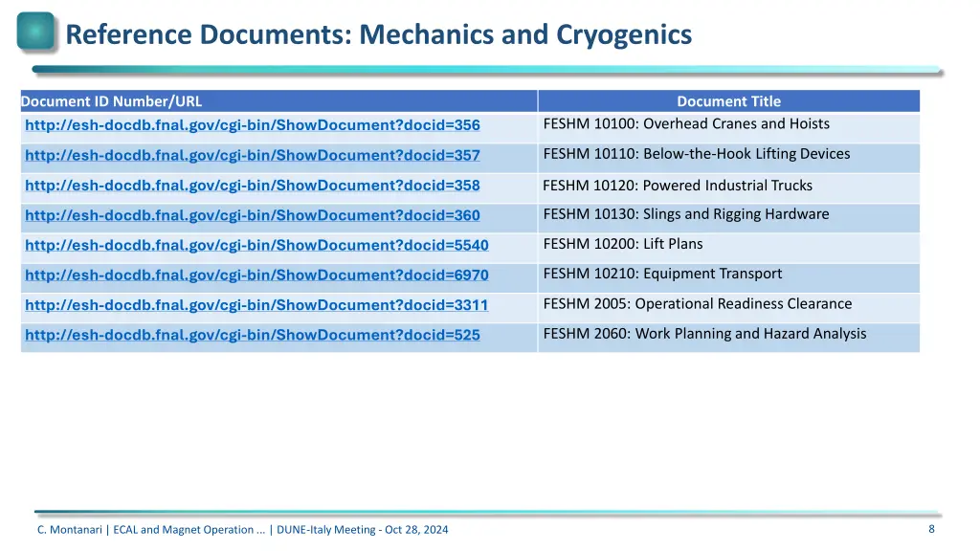The width and height of the screenshot is (980, 551).
Task: Follow the docid=5540 URL
Action: (256, 246)
